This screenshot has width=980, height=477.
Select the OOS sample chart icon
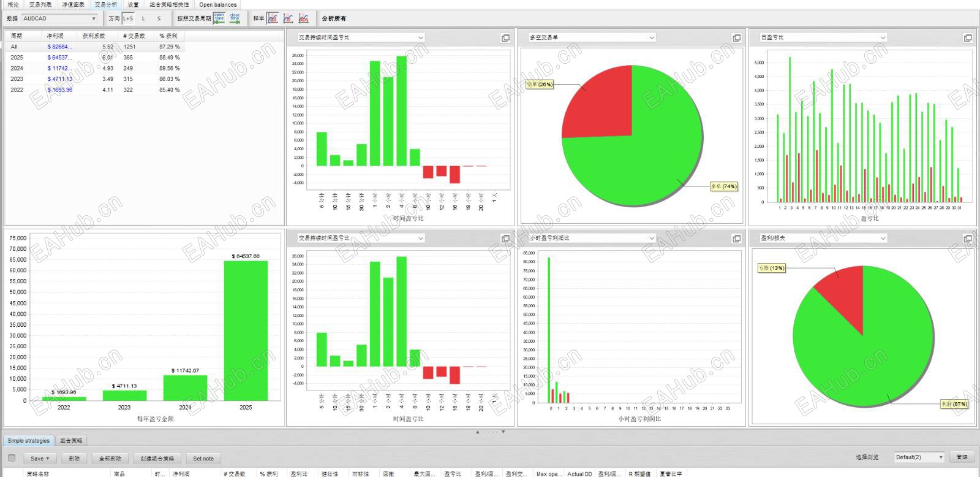303,18
